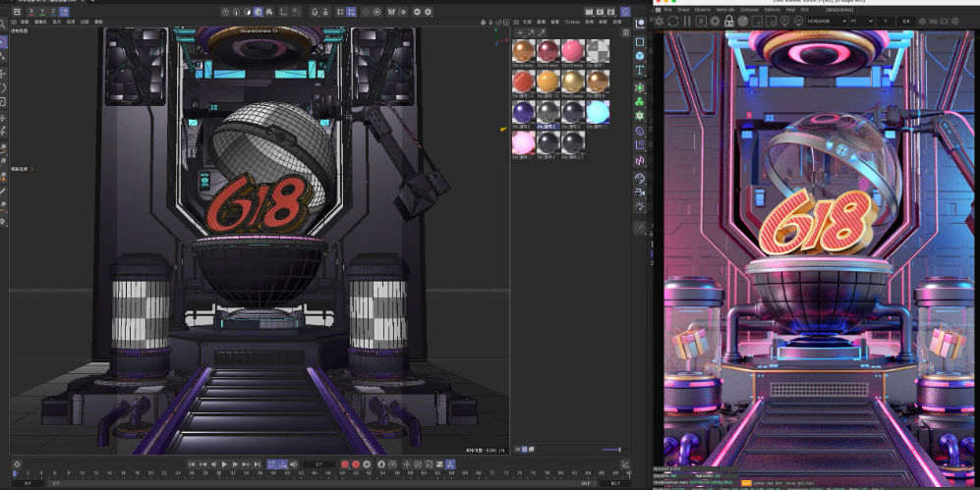Screen dimensions: 980x490
Task: Open Octane render settings gear icon
Action: [x=715, y=21]
